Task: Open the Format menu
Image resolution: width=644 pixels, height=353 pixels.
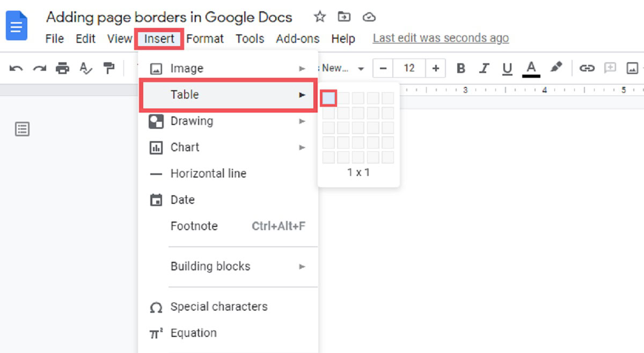Action: click(x=206, y=38)
